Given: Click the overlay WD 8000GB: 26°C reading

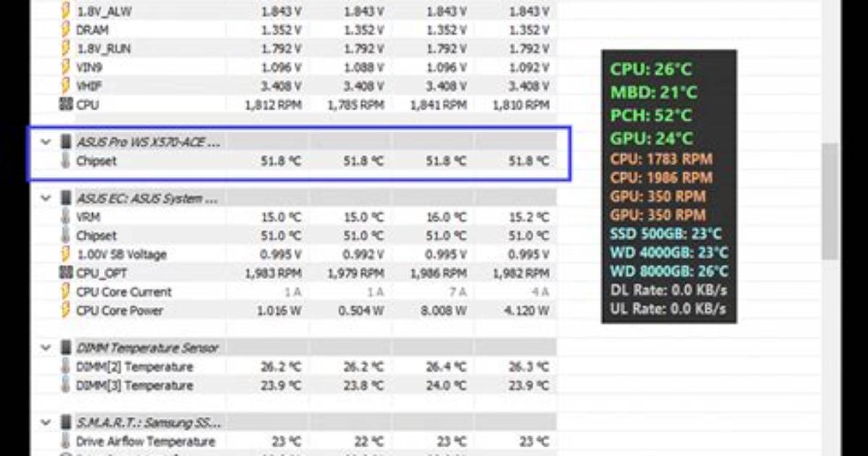Looking at the screenshot, I should (668, 271).
